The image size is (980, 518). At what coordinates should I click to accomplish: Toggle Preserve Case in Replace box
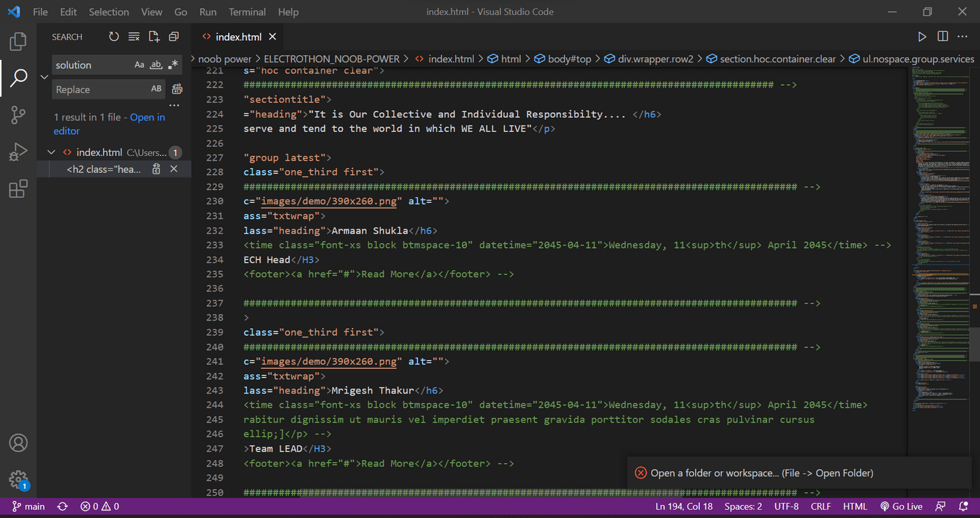pos(157,89)
